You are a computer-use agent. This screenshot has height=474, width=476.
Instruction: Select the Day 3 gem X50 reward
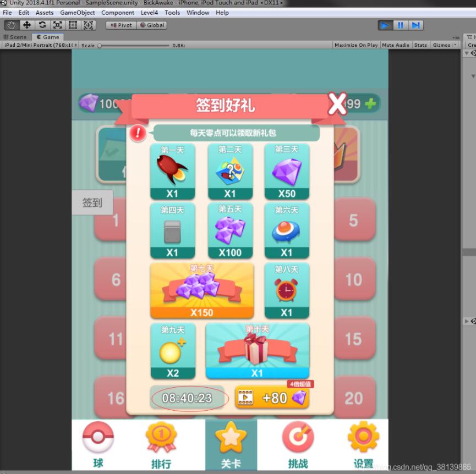click(287, 172)
